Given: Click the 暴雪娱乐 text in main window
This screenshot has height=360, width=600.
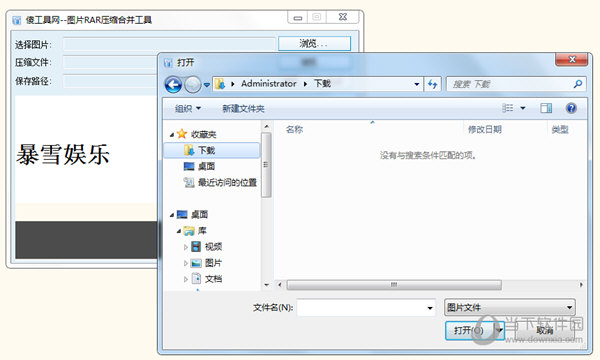Looking at the screenshot, I should (63, 155).
